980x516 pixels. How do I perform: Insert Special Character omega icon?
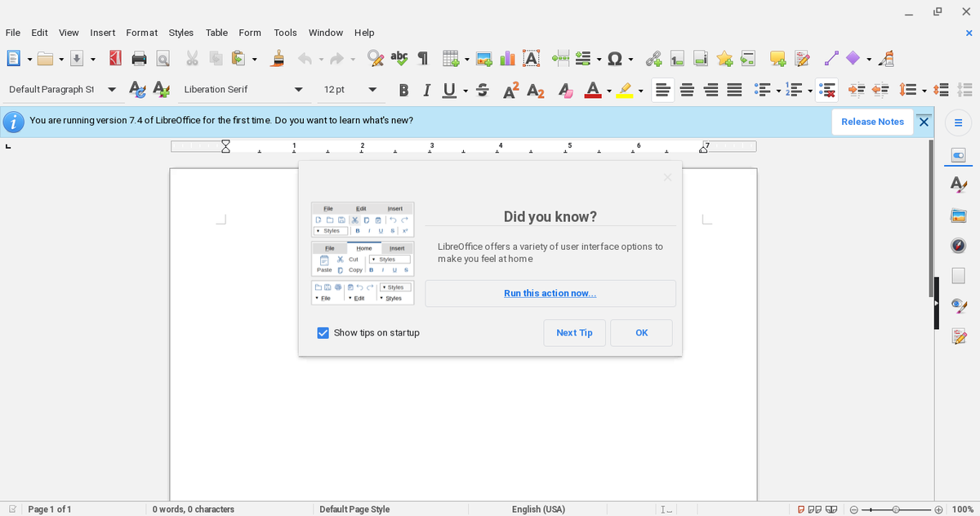(x=615, y=58)
